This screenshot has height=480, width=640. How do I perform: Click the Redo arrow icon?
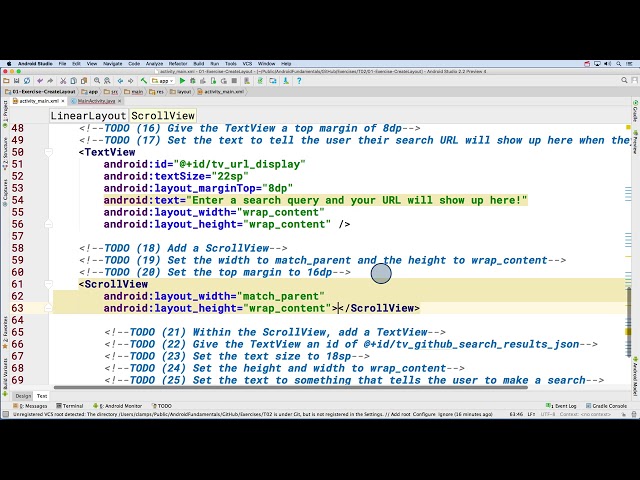click(x=50, y=81)
